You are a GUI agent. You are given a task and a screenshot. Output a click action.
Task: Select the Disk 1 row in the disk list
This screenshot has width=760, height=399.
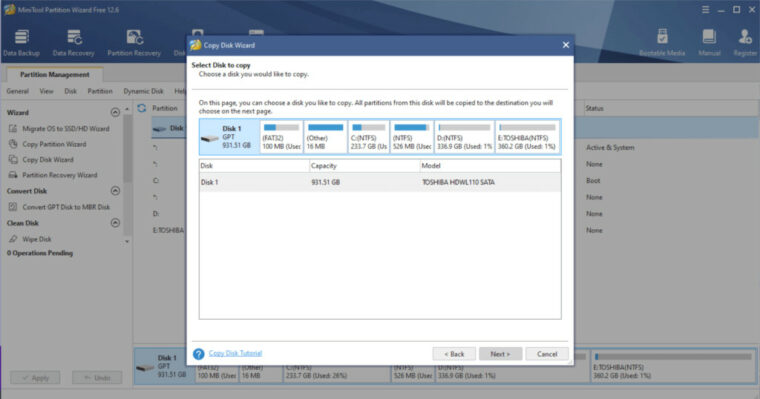coord(380,182)
